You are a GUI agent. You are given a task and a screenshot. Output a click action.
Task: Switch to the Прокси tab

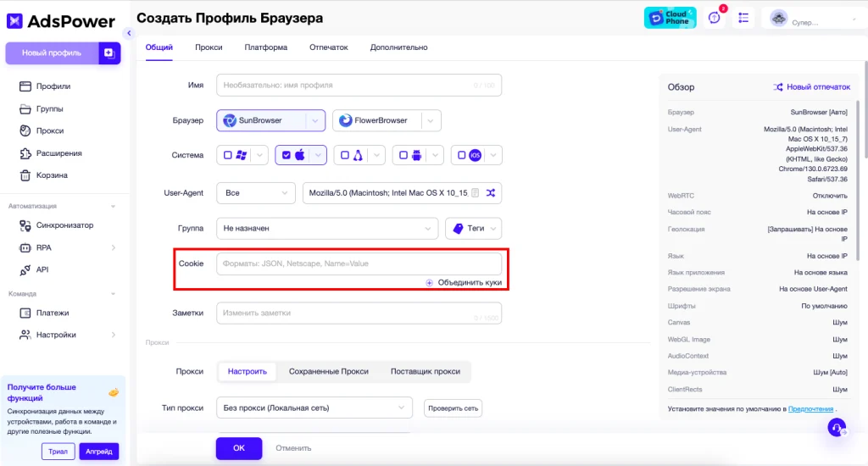click(209, 47)
